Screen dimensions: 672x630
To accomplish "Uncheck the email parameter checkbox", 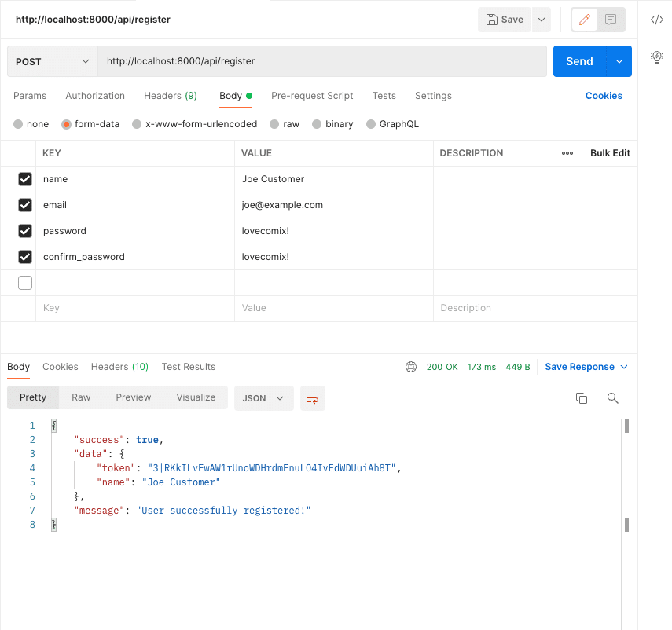I will pyautogui.click(x=25, y=205).
